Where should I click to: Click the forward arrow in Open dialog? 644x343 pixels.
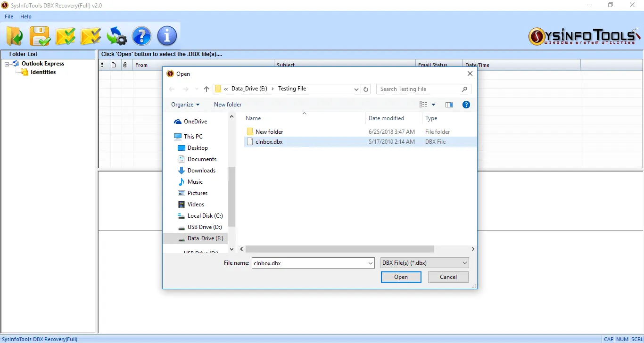[185, 89]
